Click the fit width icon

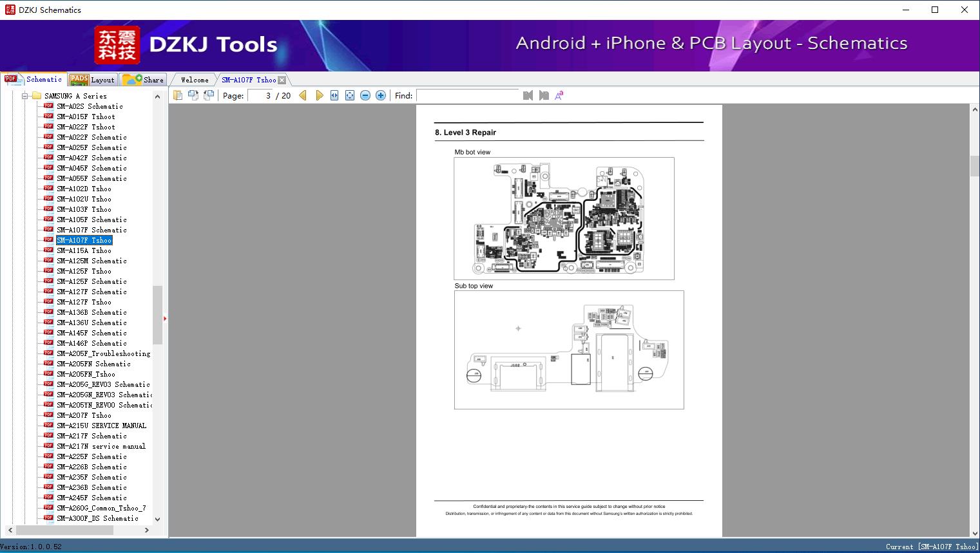(334, 95)
